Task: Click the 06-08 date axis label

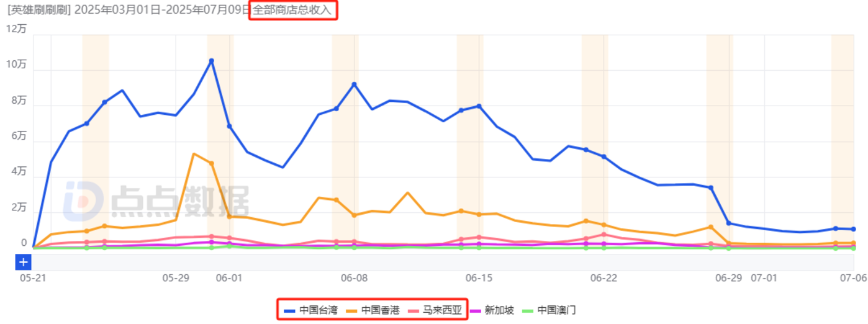Action: (x=354, y=278)
